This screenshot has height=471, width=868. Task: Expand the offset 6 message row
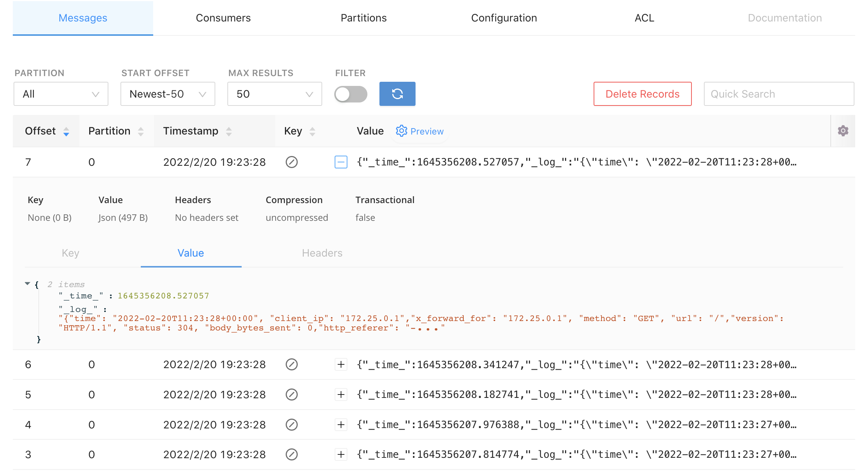[341, 364]
